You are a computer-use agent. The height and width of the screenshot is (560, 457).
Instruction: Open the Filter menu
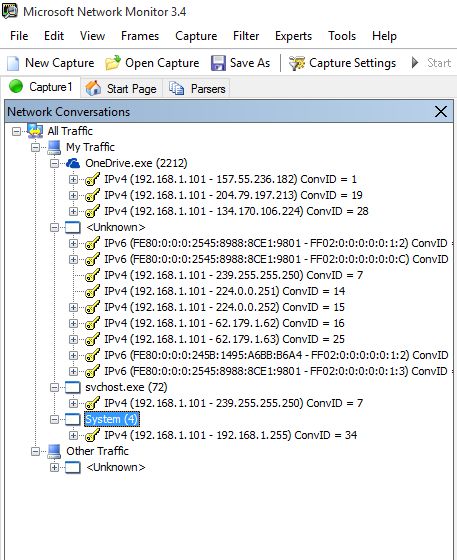pos(246,36)
